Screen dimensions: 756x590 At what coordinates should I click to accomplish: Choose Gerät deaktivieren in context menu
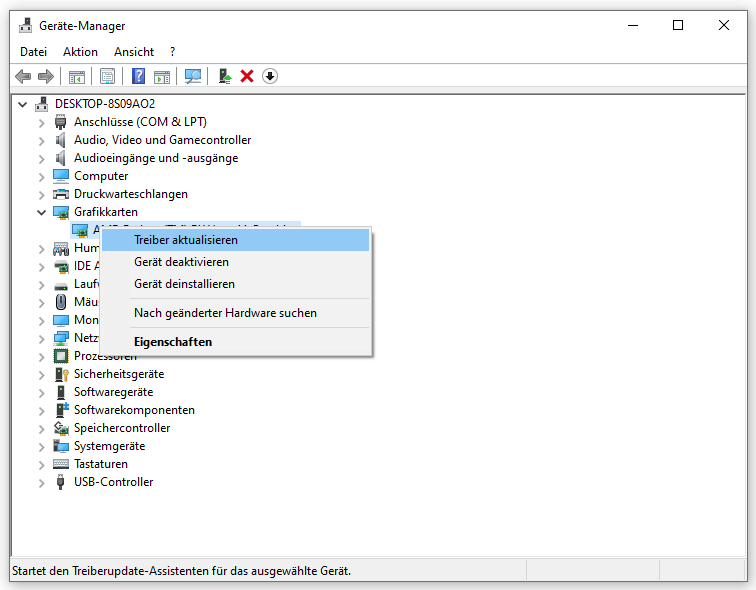(x=235, y=262)
